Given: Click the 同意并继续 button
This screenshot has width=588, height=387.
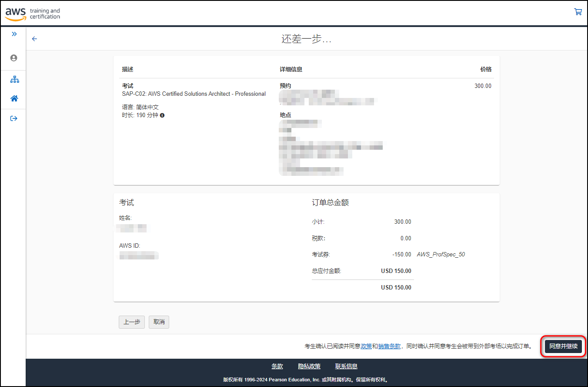Looking at the screenshot, I should [563, 347].
